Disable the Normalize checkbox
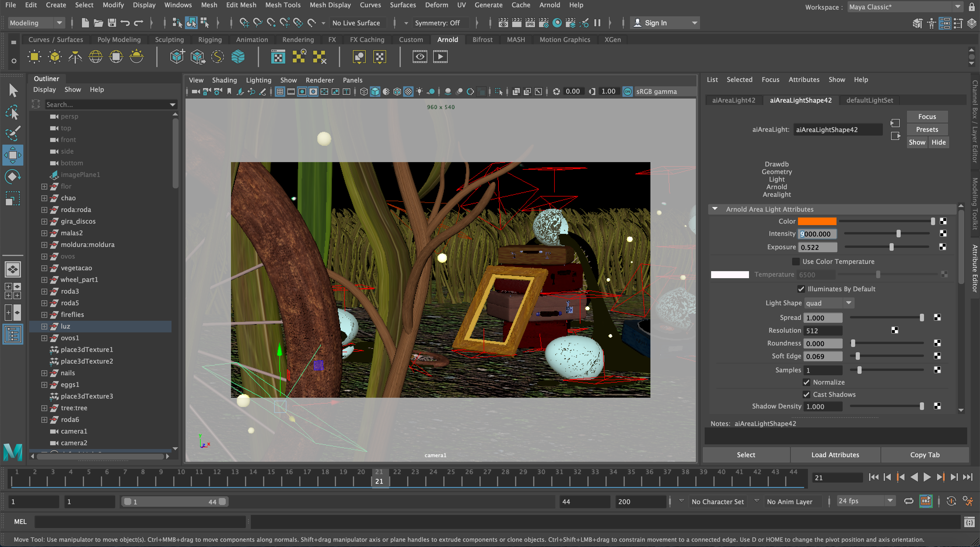The image size is (980, 547). 806,382
